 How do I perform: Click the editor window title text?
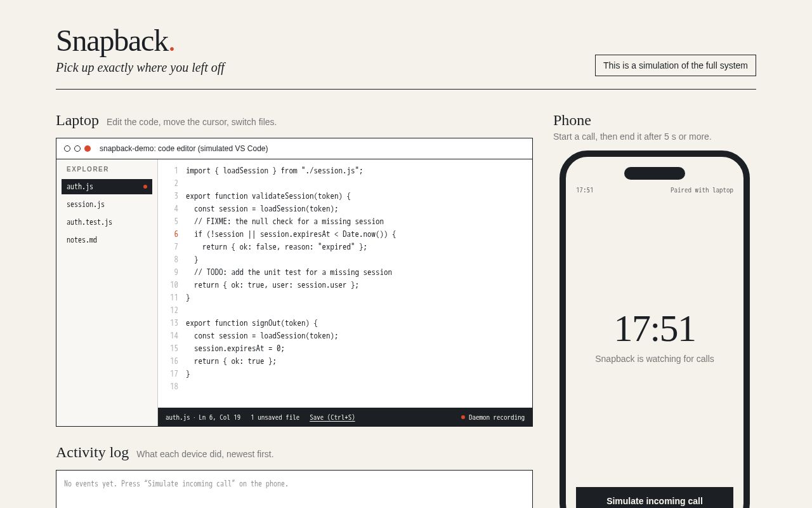(x=184, y=149)
